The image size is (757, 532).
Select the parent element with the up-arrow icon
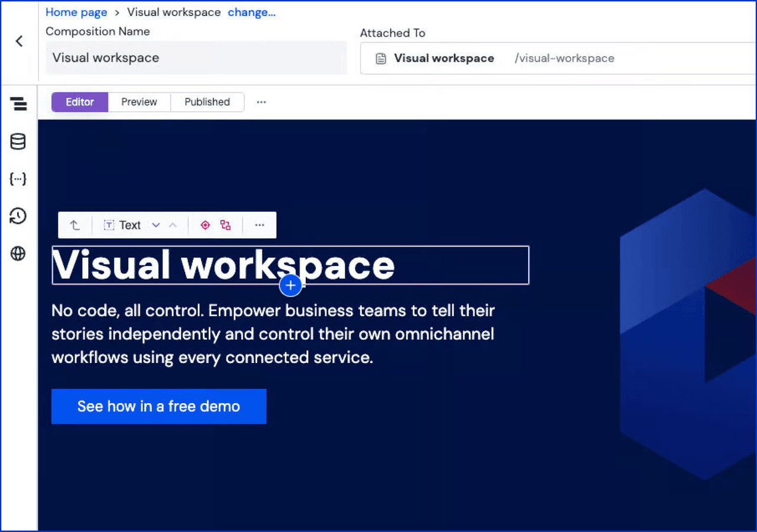click(x=75, y=225)
